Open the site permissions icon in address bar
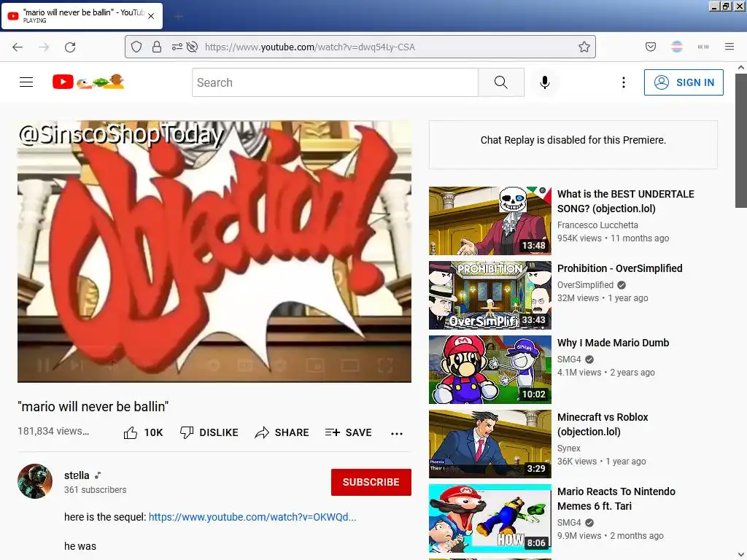The image size is (747, 560). click(x=177, y=47)
